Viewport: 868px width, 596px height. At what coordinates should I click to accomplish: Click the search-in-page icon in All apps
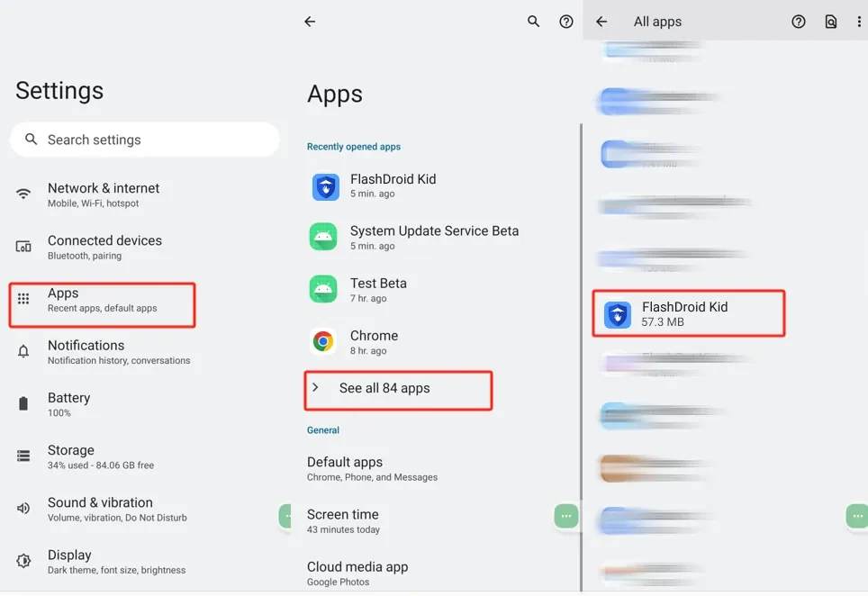831,22
